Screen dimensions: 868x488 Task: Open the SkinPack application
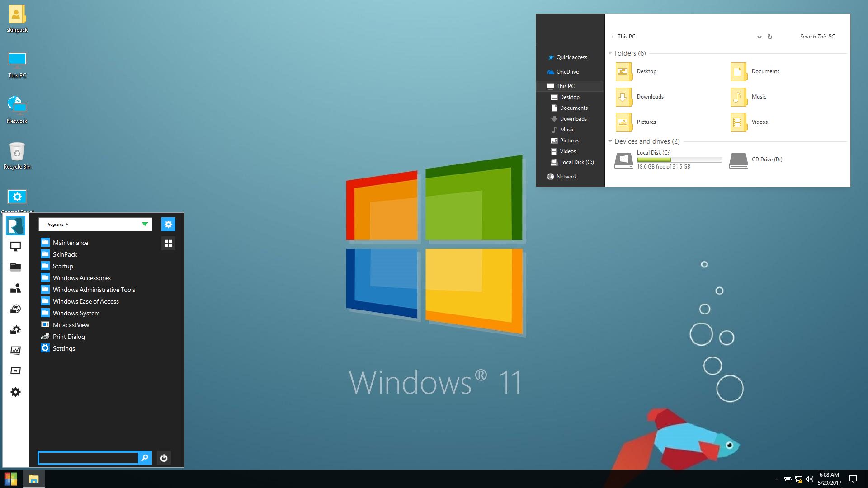click(66, 254)
